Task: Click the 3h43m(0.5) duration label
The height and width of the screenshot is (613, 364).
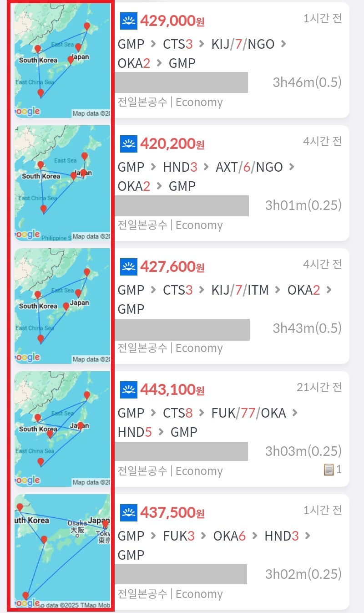Action: tap(307, 328)
